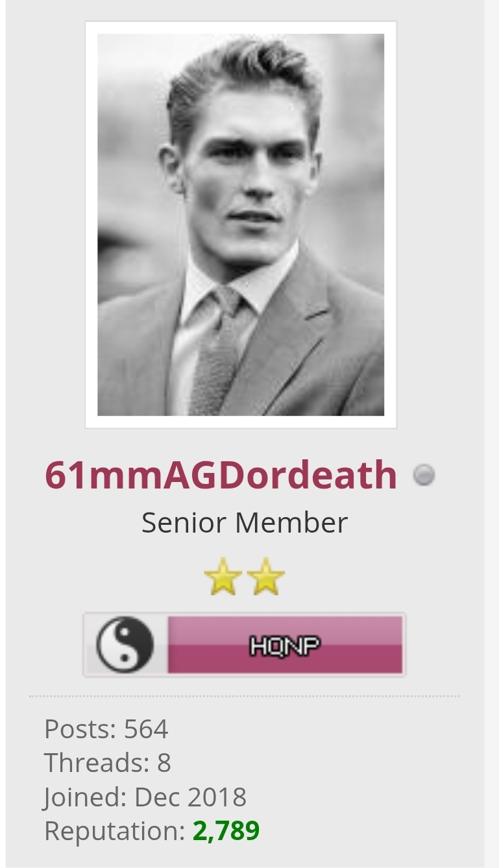Click the light strip along the right edge
This screenshot has height=868, width=499.
pos(492,434)
